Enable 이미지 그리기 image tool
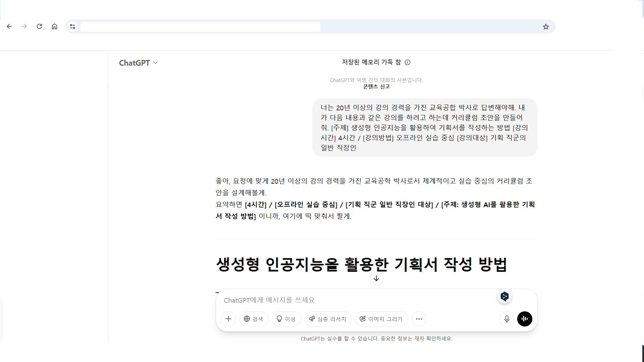Viewport: 644px width, 362px height. point(381,319)
